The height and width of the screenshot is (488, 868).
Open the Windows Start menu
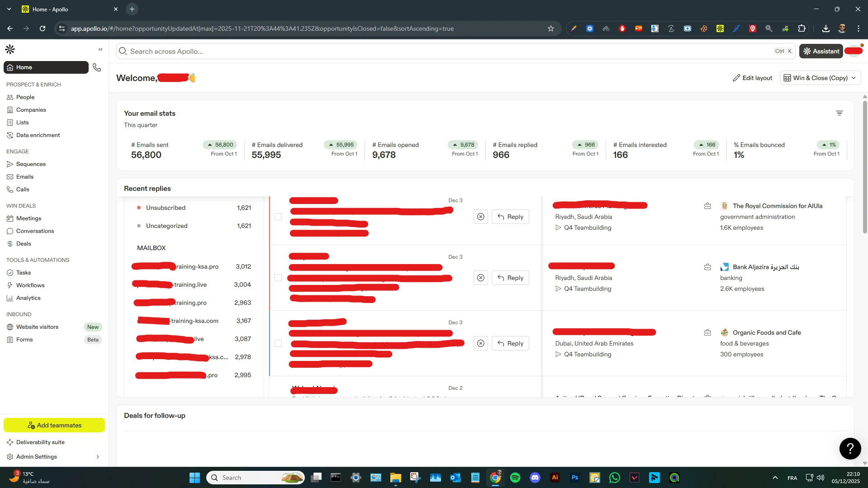pyautogui.click(x=194, y=478)
